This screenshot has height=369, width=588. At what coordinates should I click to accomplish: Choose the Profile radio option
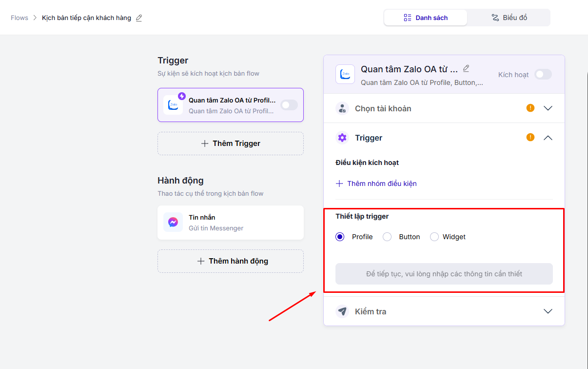[x=340, y=237]
